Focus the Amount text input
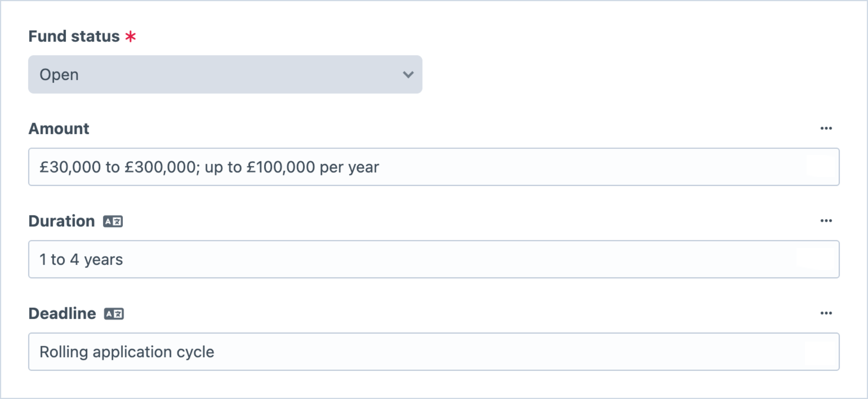Viewport: 868px width, 399px height. [434, 167]
